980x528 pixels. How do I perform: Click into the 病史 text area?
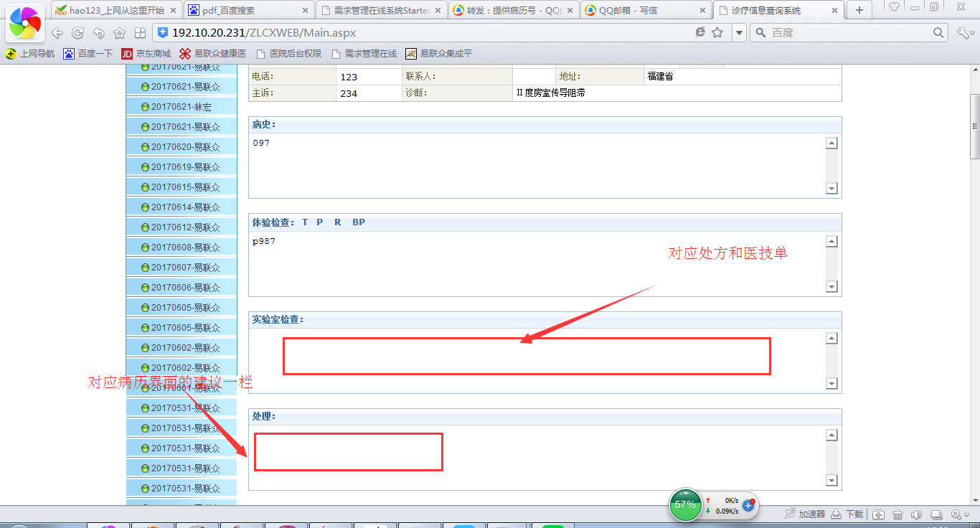[537, 165]
